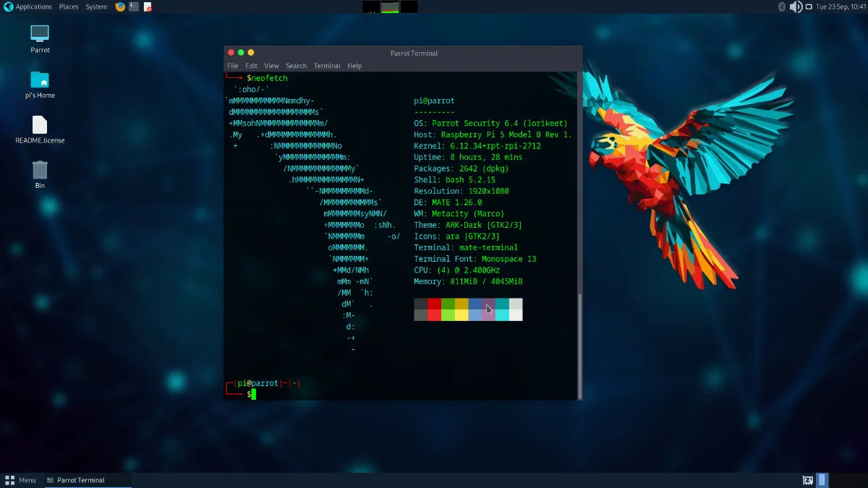This screenshot has height=488, width=868.
Task: Open the clock showing Tue 23 Sep
Action: tap(840, 7)
